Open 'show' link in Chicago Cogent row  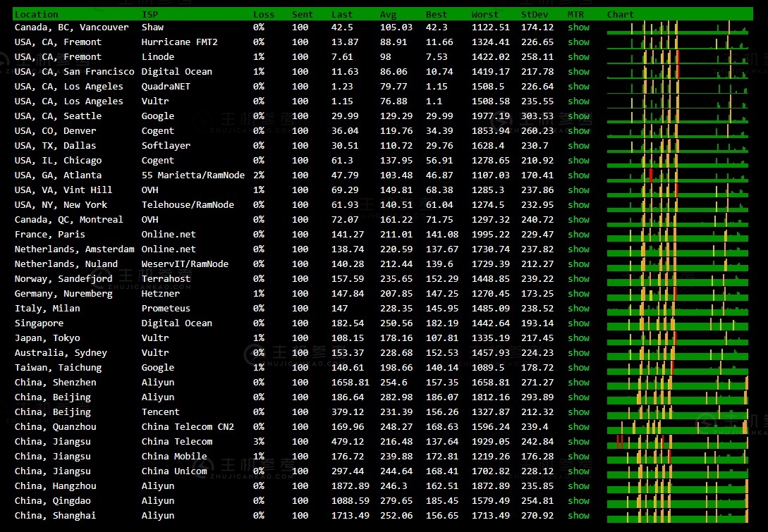(578, 161)
